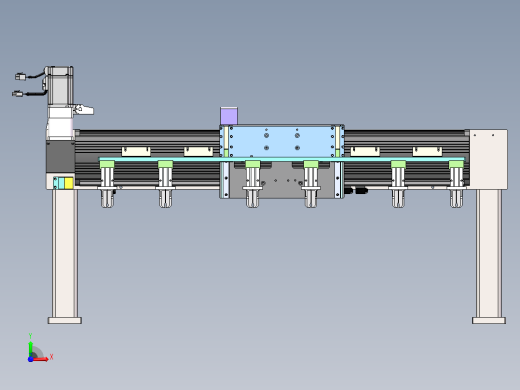This screenshot has width=520, height=390.
Task: Select the light blue carriage plate
Action: point(282,141)
